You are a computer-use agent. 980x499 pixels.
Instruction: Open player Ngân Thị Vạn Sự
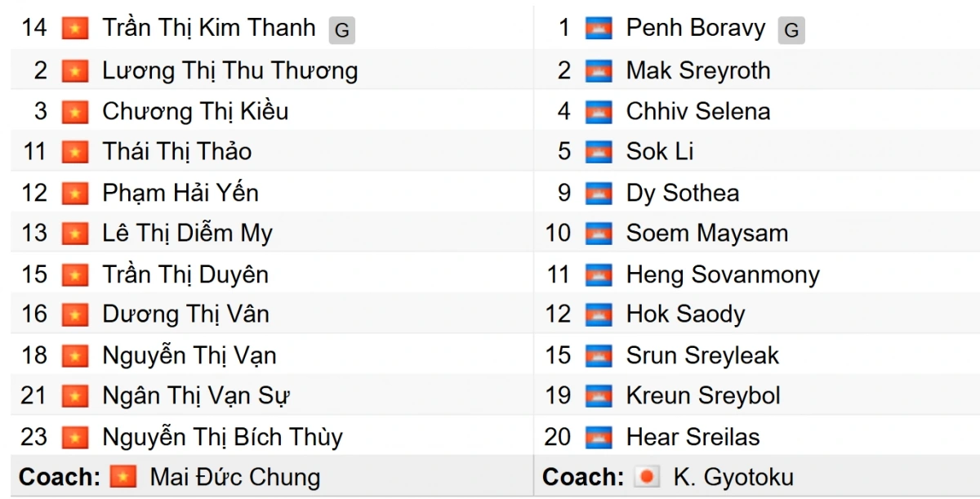tap(196, 396)
